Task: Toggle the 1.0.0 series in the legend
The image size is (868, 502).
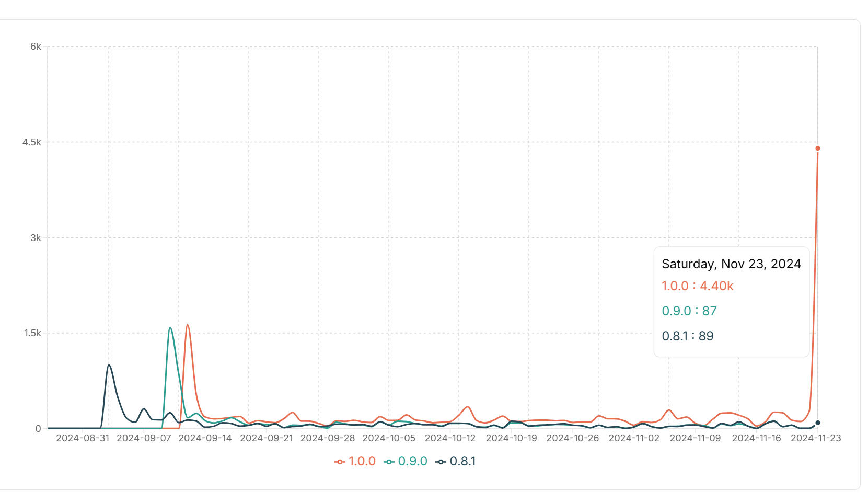Action: (x=355, y=461)
